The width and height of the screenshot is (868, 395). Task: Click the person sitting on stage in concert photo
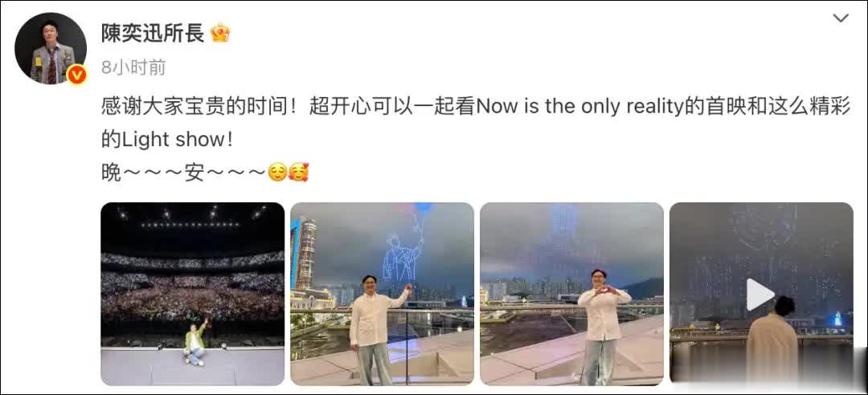click(195, 343)
